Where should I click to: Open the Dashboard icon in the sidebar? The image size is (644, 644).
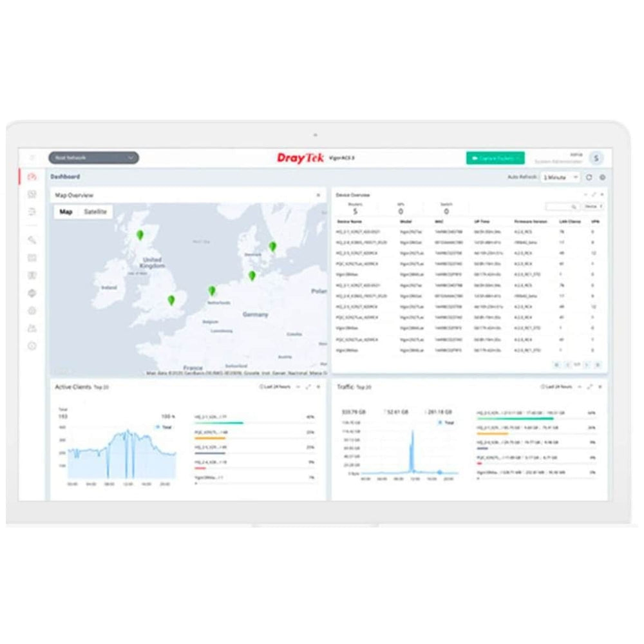coord(32,176)
